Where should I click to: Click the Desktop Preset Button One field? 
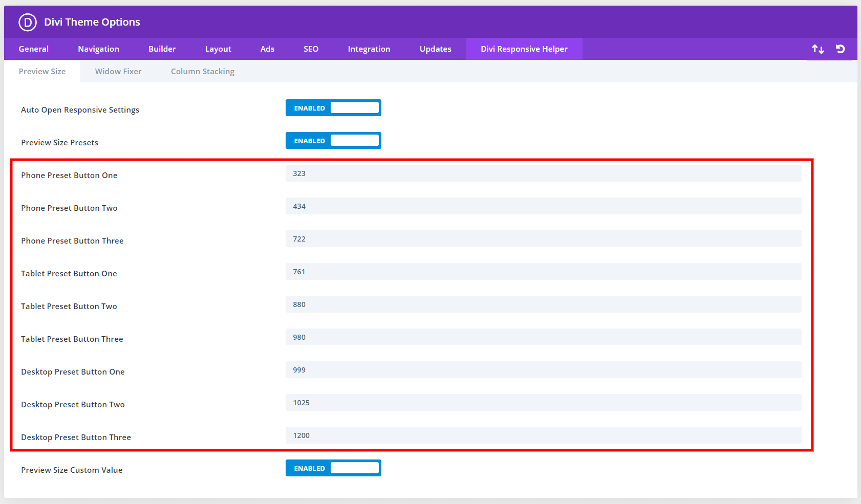coord(544,370)
